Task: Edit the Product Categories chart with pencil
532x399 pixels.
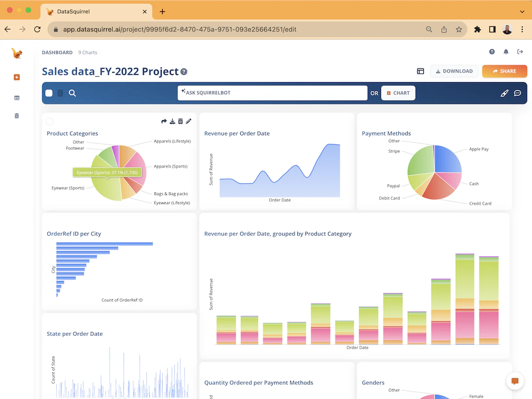Action: click(189, 121)
